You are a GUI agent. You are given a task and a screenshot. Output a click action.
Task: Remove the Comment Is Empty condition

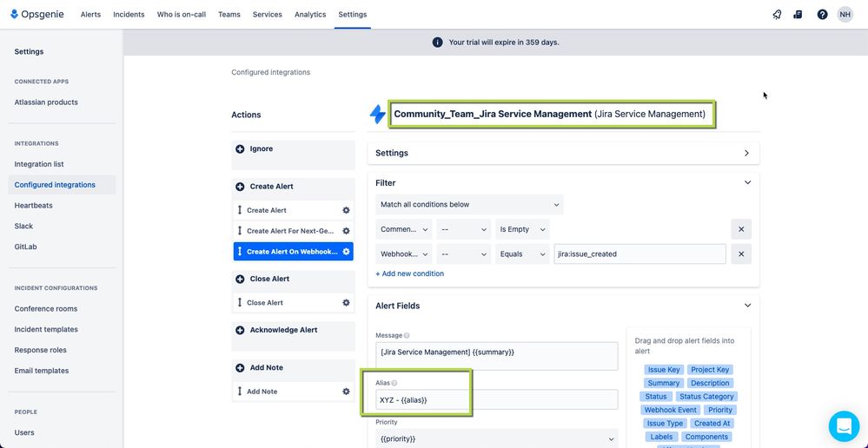click(741, 229)
